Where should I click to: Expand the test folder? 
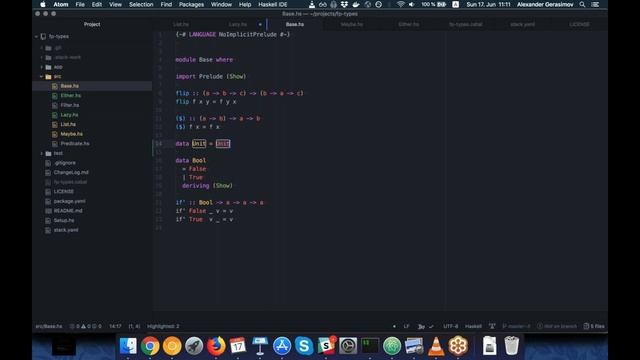pos(42,153)
